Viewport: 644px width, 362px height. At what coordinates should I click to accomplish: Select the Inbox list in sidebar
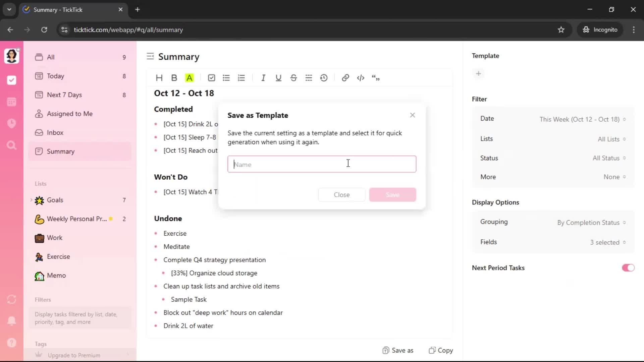(x=55, y=133)
